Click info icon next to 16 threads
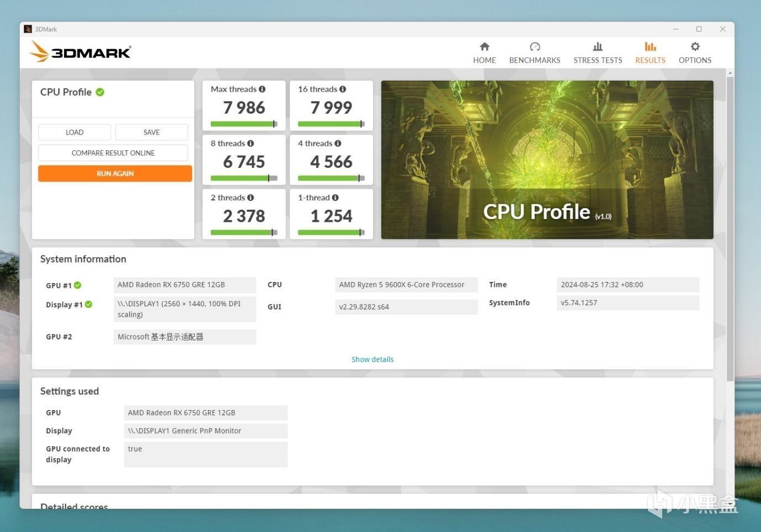The image size is (761, 532). point(343,89)
